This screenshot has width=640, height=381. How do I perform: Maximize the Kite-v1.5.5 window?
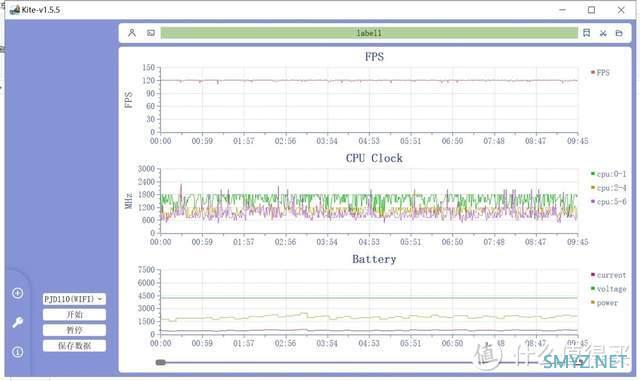pyautogui.click(x=591, y=10)
